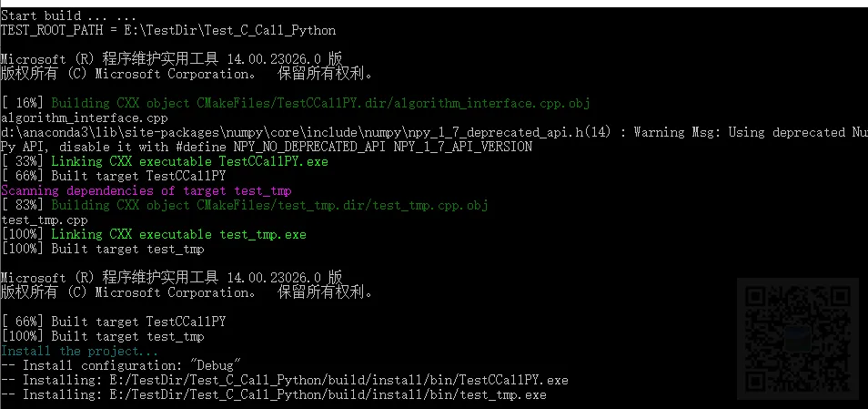This screenshot has height=409, width=868.
Task: Click "Warning Msg: Using deprecated" text
Action: [x=742, y=132]
